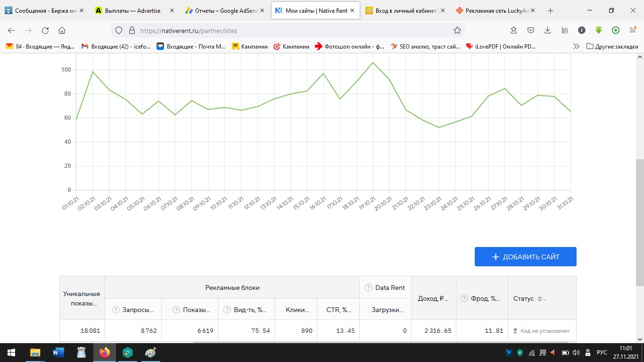Viewport: 644px width, 362px height.
Task: Open Microsoft Word from the taskbar
Action: 58,353
